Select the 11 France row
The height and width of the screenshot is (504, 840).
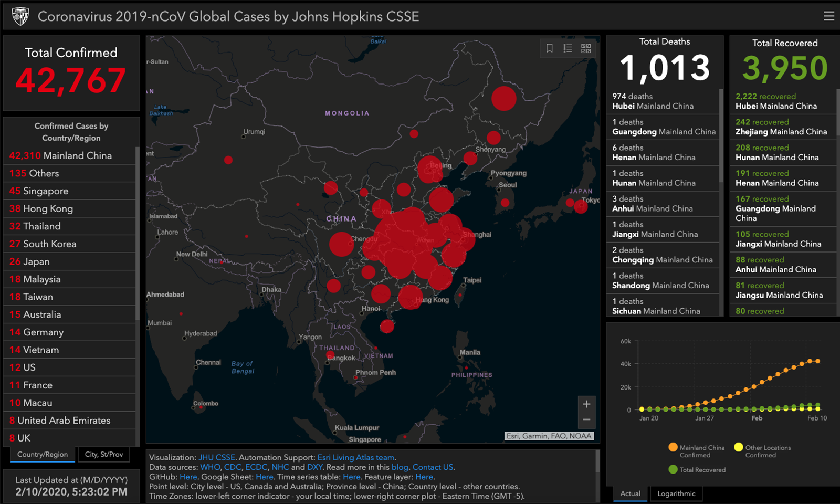[x=69, y=385]
